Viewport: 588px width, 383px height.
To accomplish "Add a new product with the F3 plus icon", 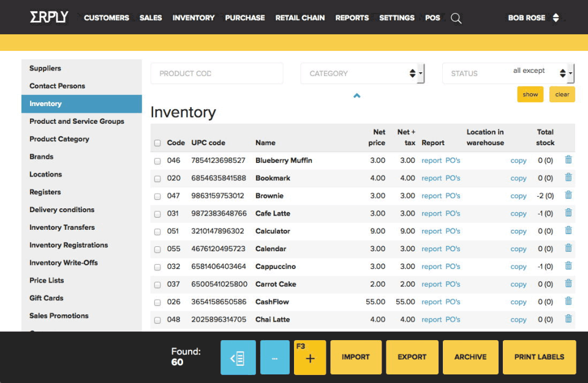I will click(309, 357).
